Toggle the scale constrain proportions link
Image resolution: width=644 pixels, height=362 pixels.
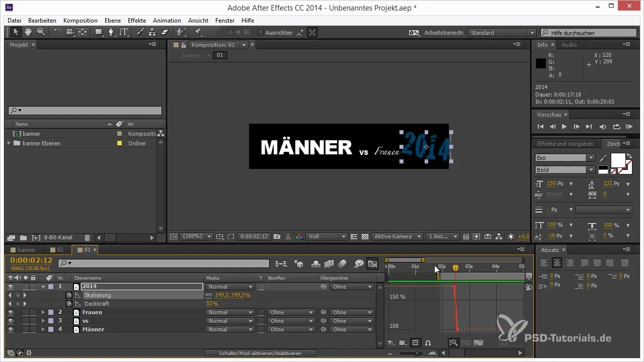click(x=209, y=295)
